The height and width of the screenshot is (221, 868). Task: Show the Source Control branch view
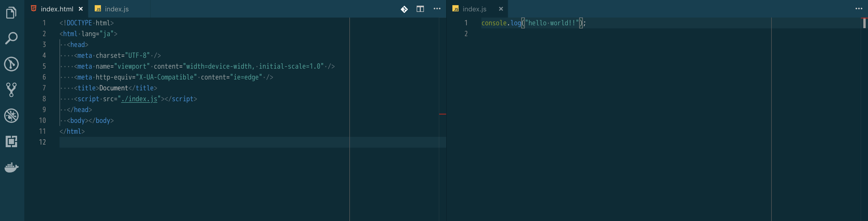tap(11, 90)
